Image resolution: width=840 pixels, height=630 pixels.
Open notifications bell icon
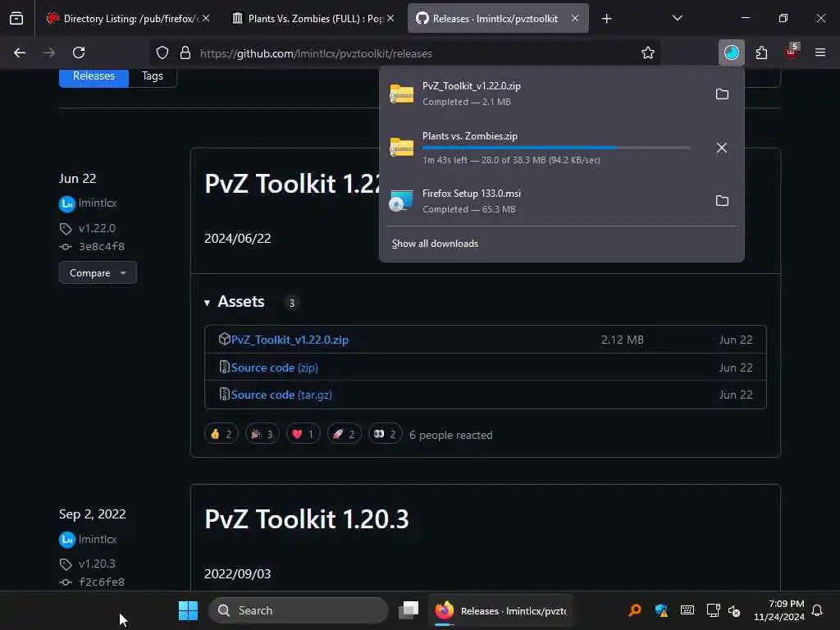tap(818, 610)
